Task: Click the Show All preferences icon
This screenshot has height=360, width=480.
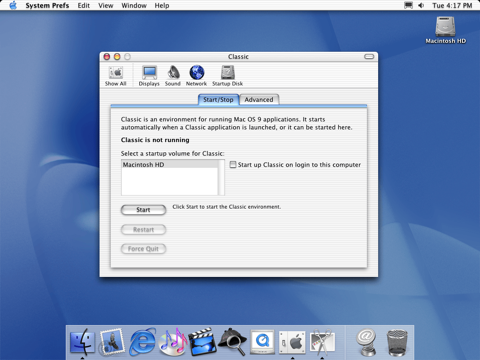Action: coord(116,76)
